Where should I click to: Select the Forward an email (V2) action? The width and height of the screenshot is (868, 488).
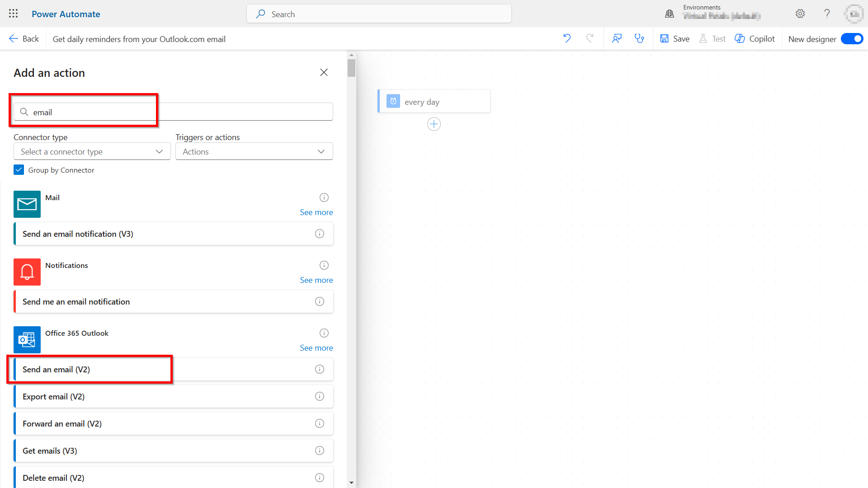pos(173,423)
